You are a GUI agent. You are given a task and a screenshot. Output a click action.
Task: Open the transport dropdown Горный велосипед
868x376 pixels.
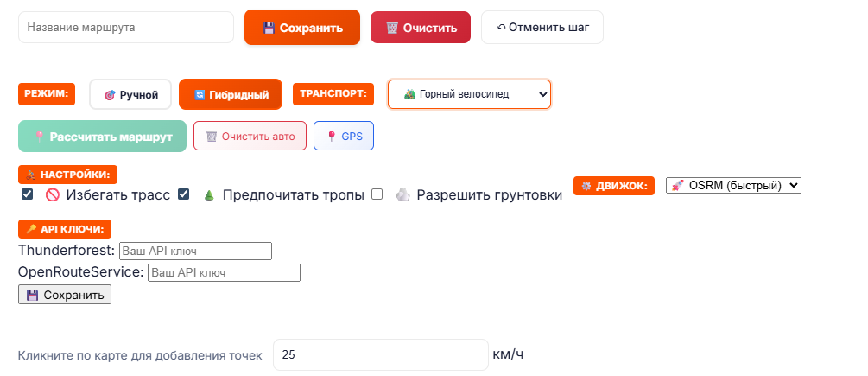469,94
